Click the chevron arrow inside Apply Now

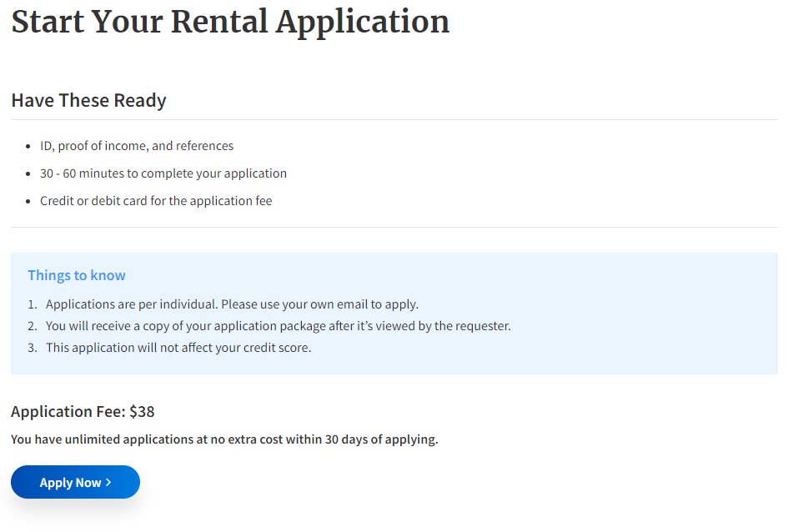tap(109, 482)
